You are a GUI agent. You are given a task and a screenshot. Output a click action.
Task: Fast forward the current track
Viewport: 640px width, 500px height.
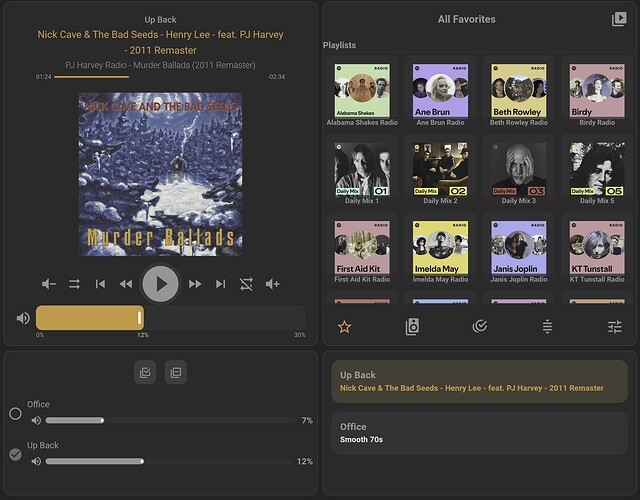pyautogui.click(x=195, y=284)
